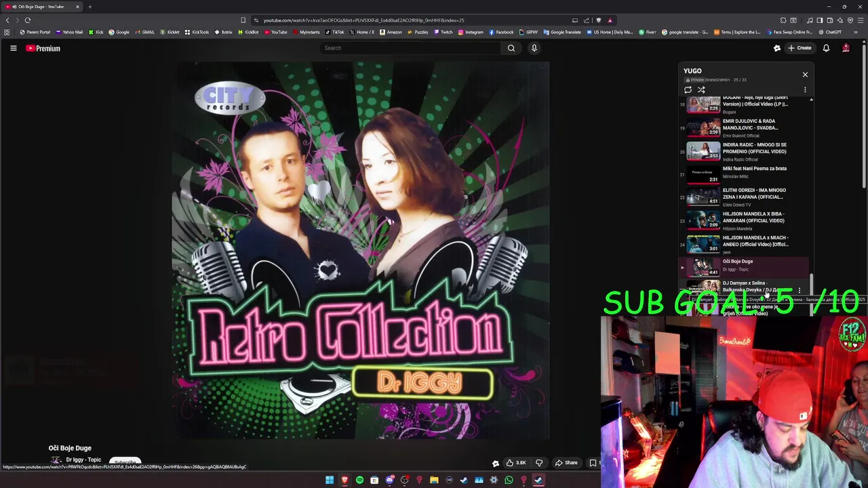This screenshot has height=488, width=868.
Task: Toggle loop playlist in YUGO panel
Action: (688, 89)
